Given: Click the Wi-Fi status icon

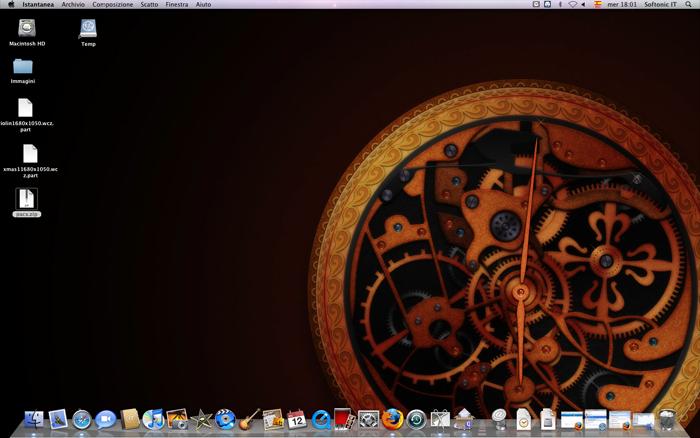Looking at the screenshot, I should 572,4.
